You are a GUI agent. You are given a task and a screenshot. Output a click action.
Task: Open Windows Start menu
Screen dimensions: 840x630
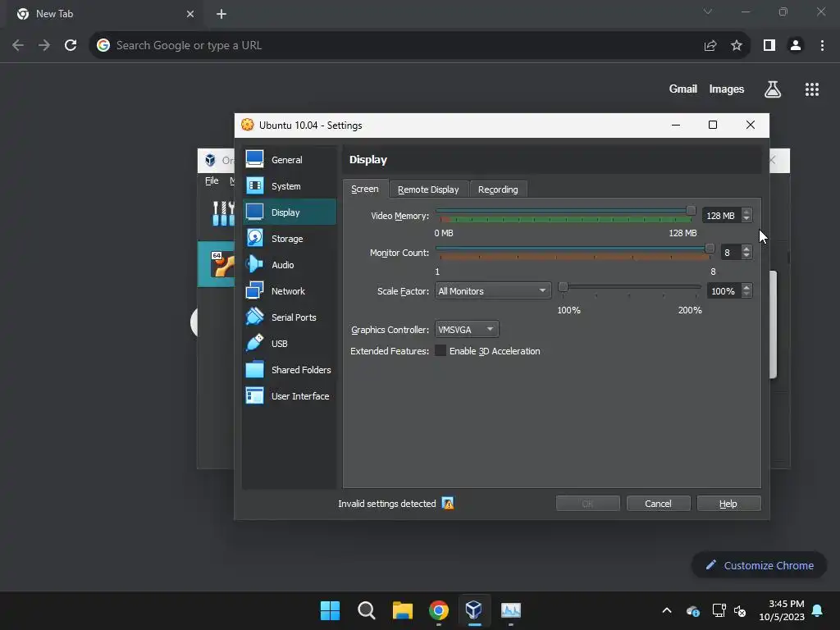(x=330, y=610)
